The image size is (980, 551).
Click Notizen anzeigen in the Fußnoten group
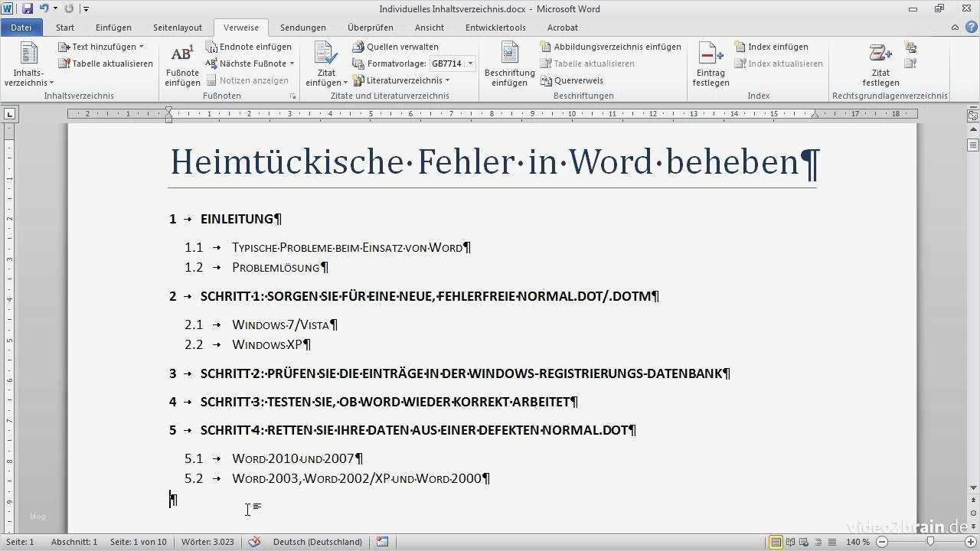pos(247,80)
